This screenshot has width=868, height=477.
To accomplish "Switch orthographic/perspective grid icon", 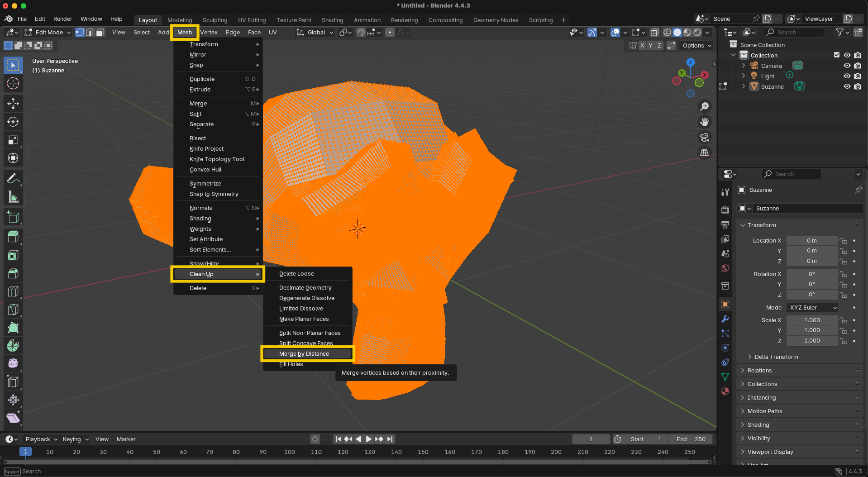I will pos(705,153).
